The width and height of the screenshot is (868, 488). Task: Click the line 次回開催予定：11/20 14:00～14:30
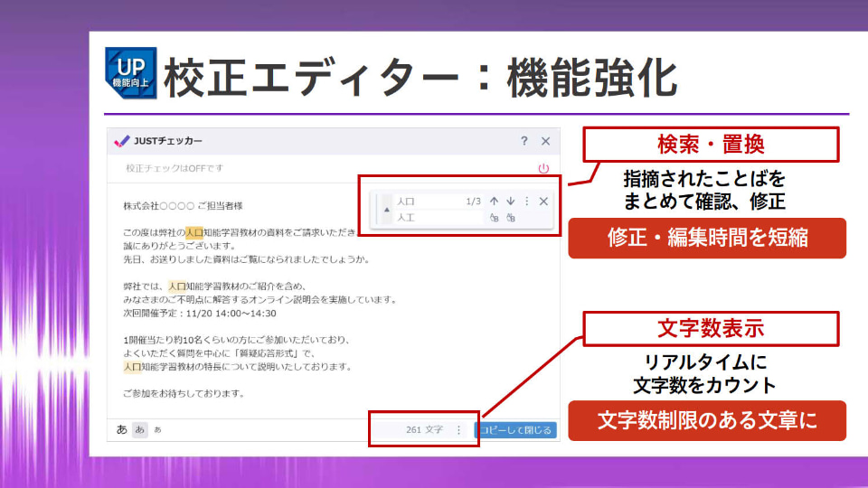pyautogui.click(x=200, y=314)
